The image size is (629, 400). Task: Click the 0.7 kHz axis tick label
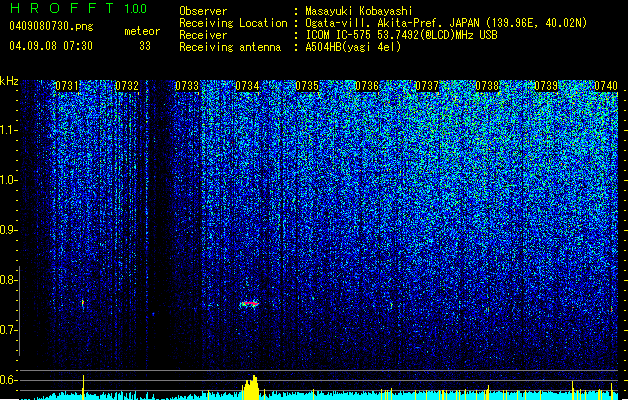click(8, 330)
